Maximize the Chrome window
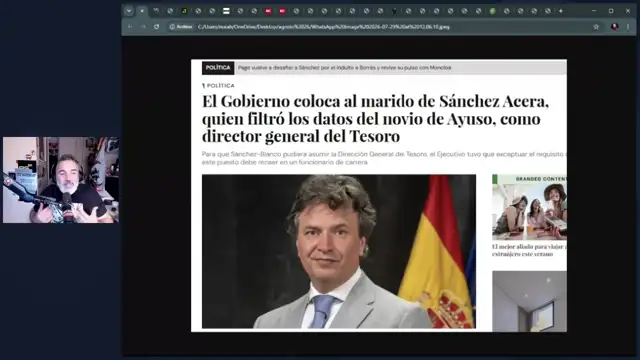Image resolution: width=640 pixels, height=360 pixels. point(611,11)
